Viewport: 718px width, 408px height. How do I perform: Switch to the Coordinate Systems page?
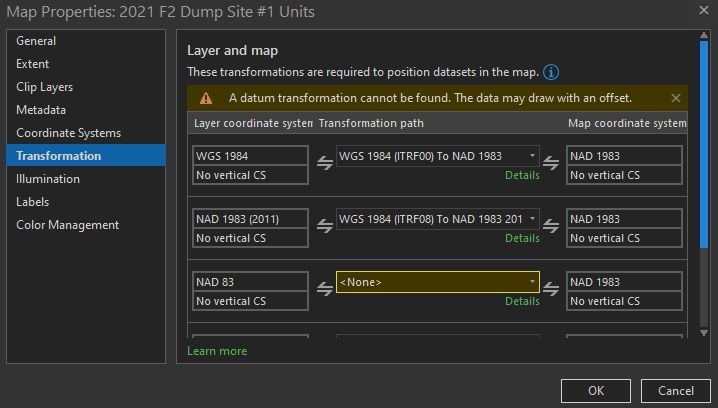pyautogui.click(x=69, y=133)
